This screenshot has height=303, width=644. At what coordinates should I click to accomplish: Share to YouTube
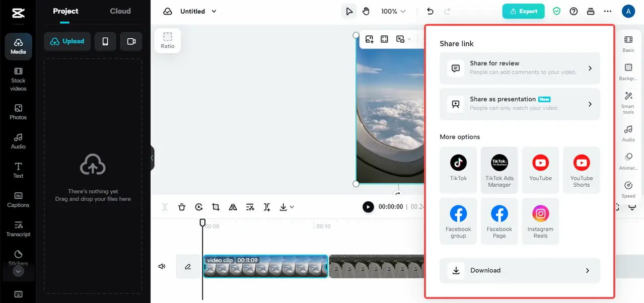coord(540,170)
